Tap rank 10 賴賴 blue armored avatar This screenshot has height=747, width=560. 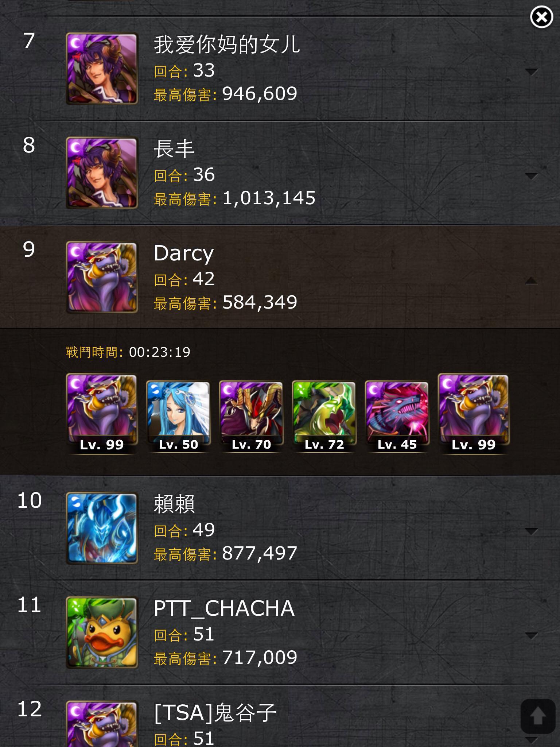pos(102,528)
